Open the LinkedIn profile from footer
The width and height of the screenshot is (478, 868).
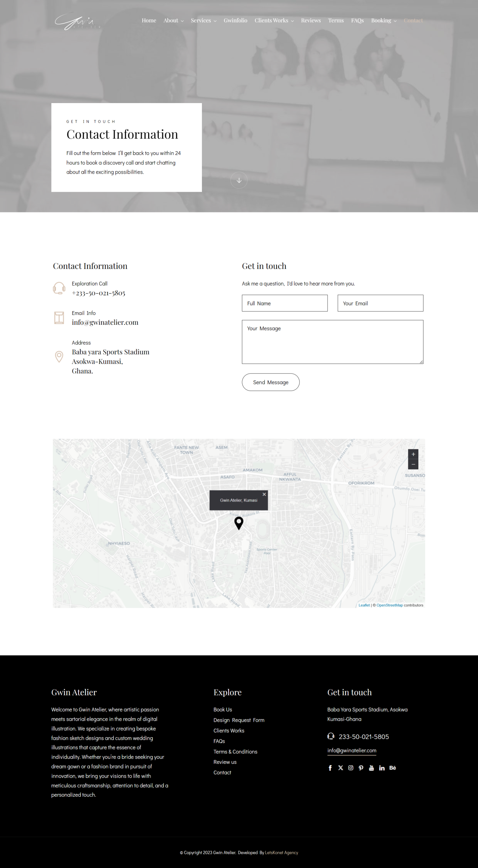point(382,768)
